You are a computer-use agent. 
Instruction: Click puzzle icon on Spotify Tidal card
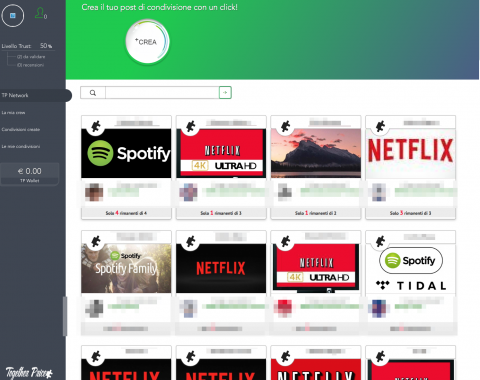pos(380,241)
